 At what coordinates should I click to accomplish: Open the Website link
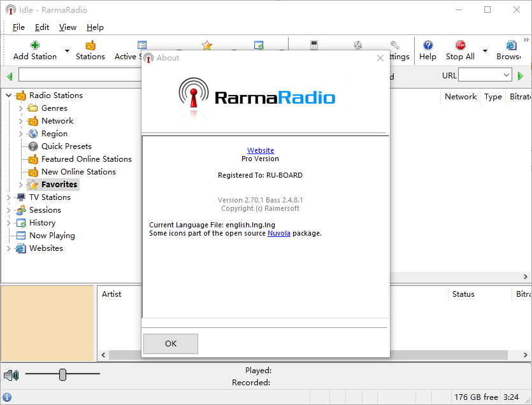pos(260,151)
